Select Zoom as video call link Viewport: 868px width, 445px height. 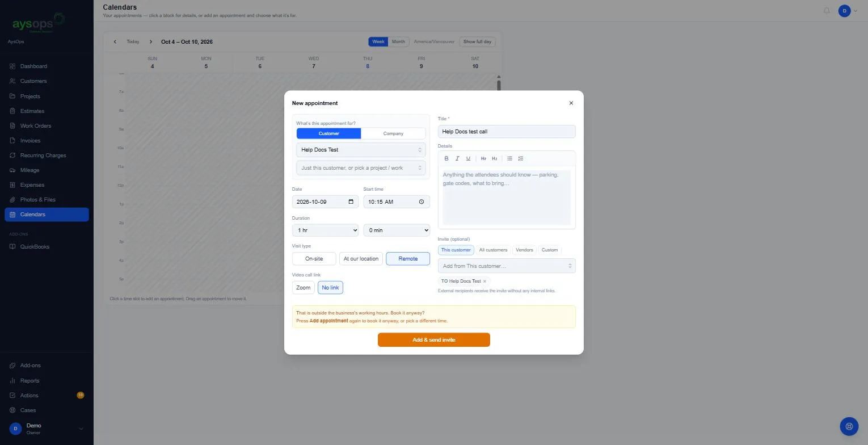[x=303, y=288]
